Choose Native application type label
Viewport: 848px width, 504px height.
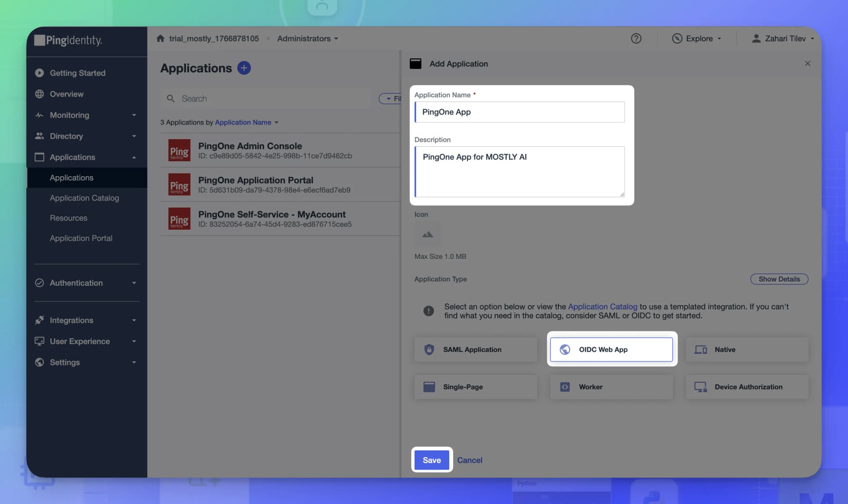725,349
